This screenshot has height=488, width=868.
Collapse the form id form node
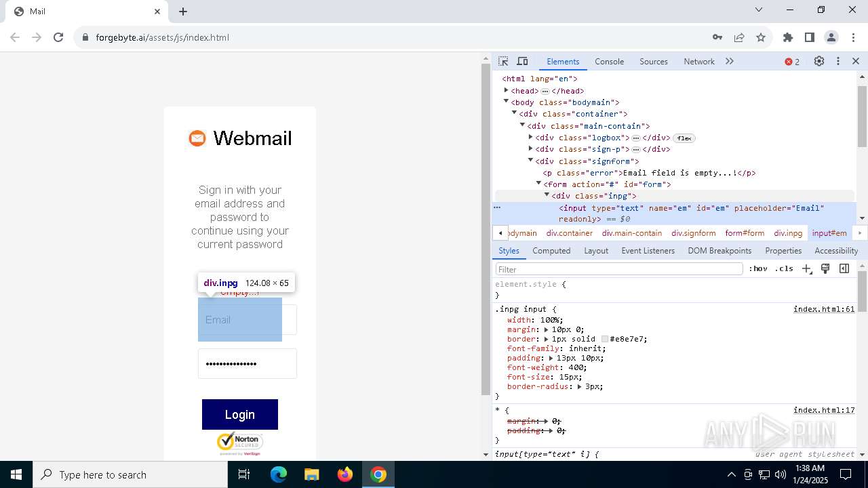538,183
